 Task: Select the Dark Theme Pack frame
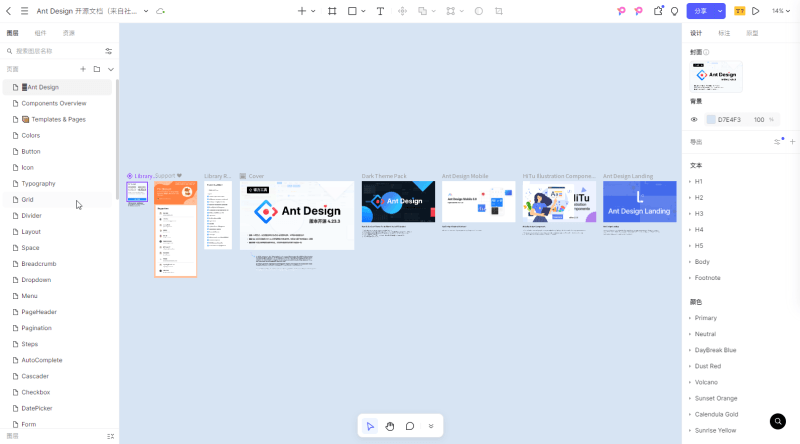point(398,202)
